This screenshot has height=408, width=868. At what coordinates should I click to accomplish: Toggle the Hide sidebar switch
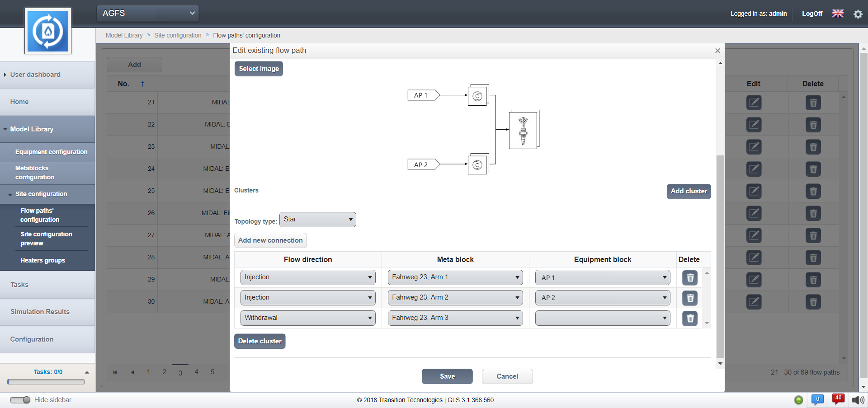coord(20,400)
